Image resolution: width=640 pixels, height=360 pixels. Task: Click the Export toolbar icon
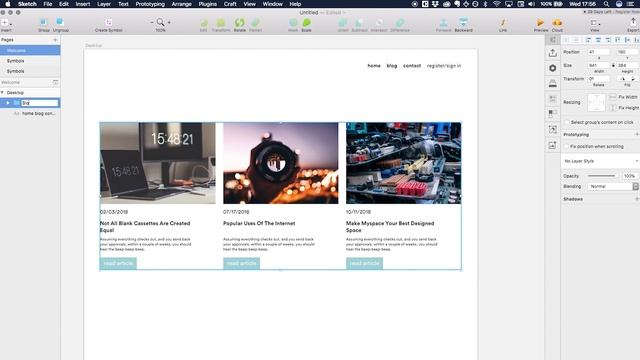pyautogui.click(x=633, y=24)
